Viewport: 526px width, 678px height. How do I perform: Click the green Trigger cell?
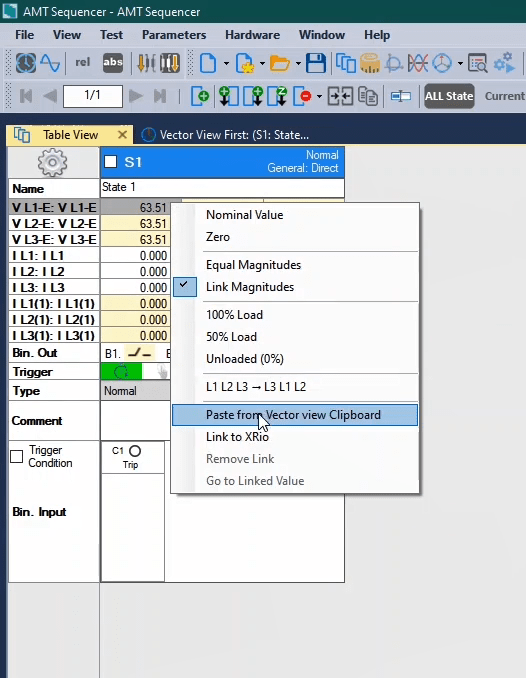[x=121, y=371]
